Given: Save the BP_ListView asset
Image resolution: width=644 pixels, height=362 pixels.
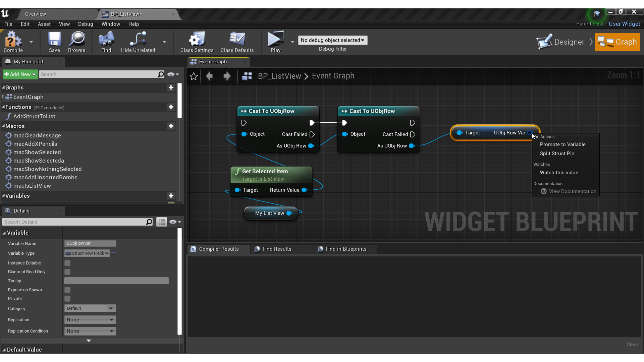Looking at the screenshot, I should click(x=54, y=41).
